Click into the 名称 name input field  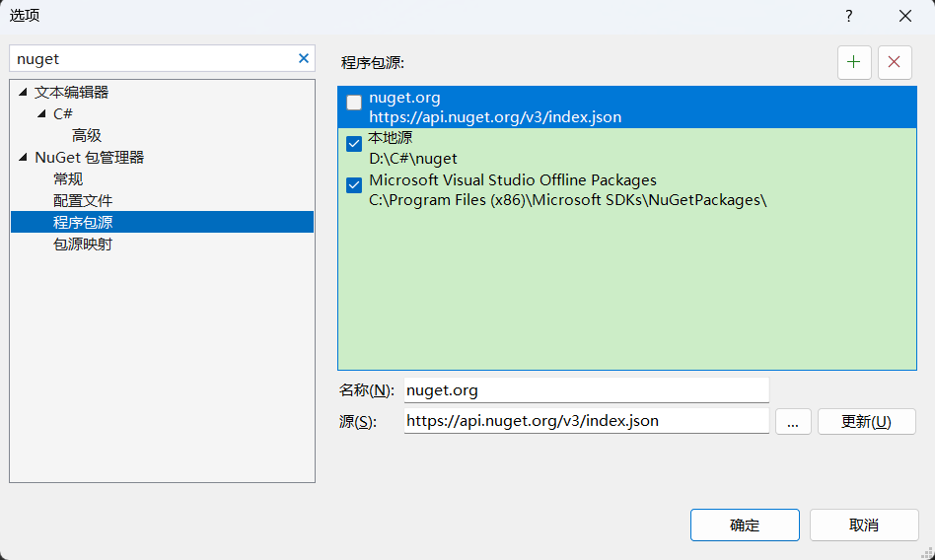point(586,390)
